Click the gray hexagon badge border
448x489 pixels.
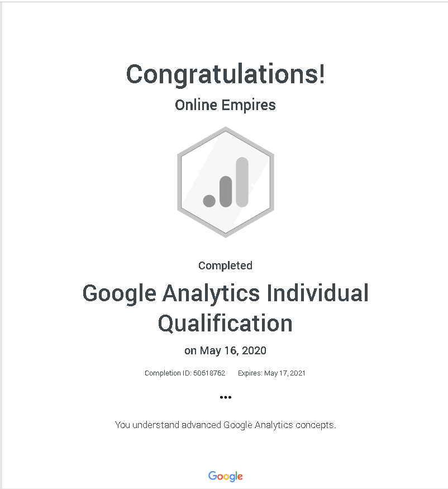(x=179, y=182)
